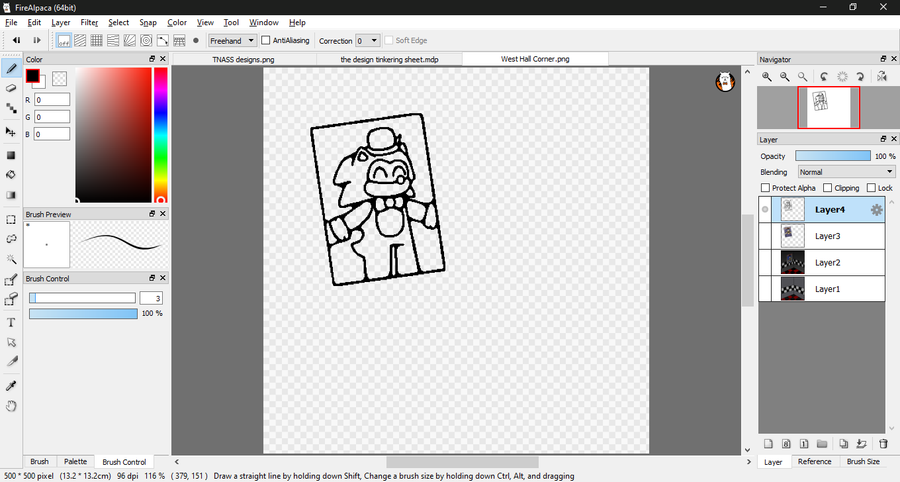Select the Text tool
This screenshot has width=900, height=482.
pos(11,322)
